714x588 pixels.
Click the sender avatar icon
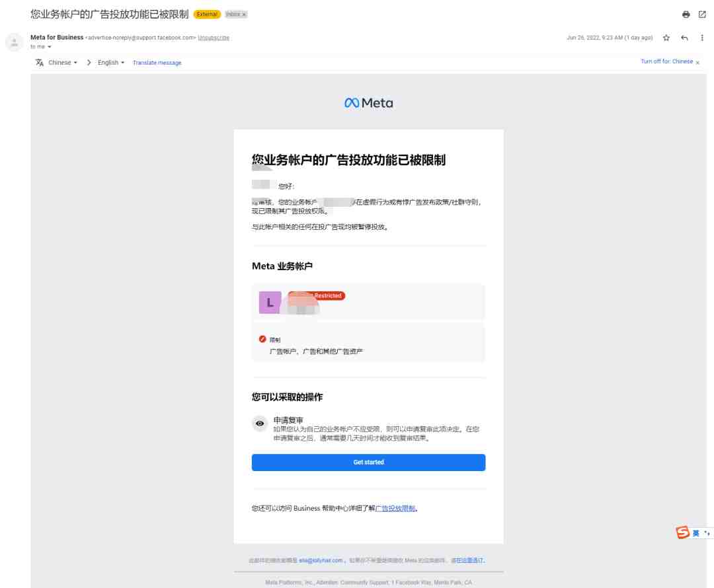tap(14, 42)
